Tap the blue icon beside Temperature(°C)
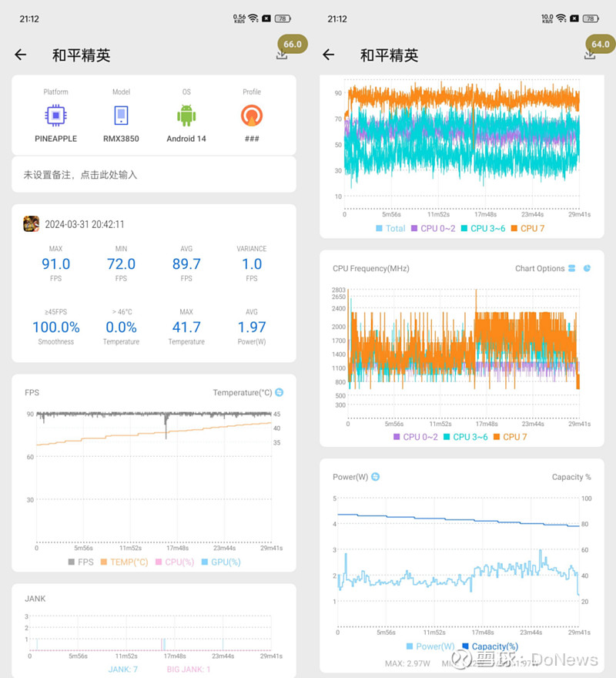Image resolution: width=616 pixels, height=678 pixels. 280,392
